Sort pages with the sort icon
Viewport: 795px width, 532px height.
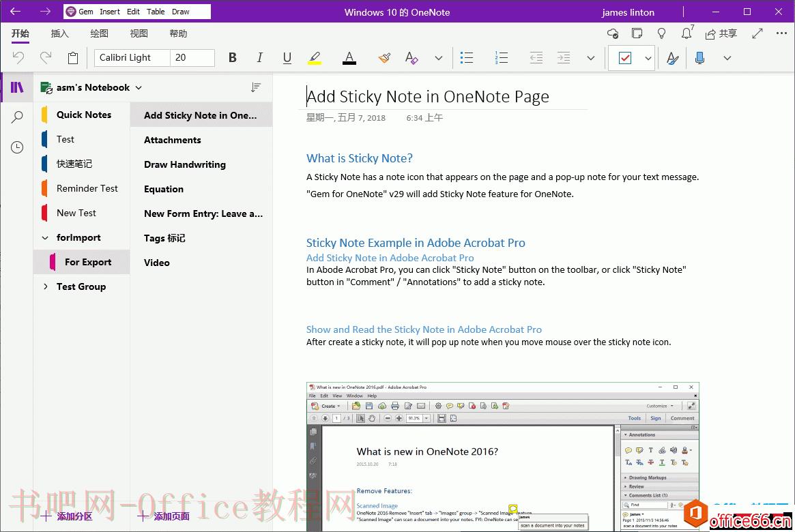(x=255, y=88)
